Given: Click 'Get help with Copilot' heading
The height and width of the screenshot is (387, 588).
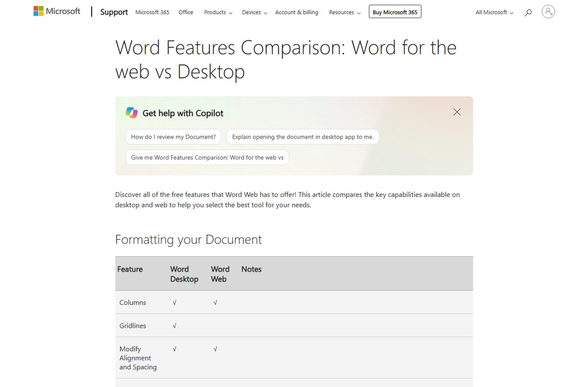Looking at the screenshot, I should 183,113.
